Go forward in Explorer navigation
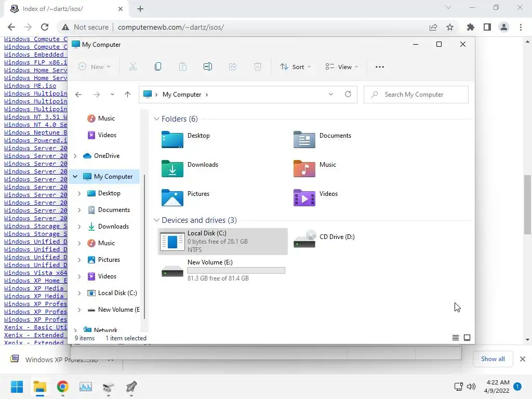The image size is (532, 399). 96,95
